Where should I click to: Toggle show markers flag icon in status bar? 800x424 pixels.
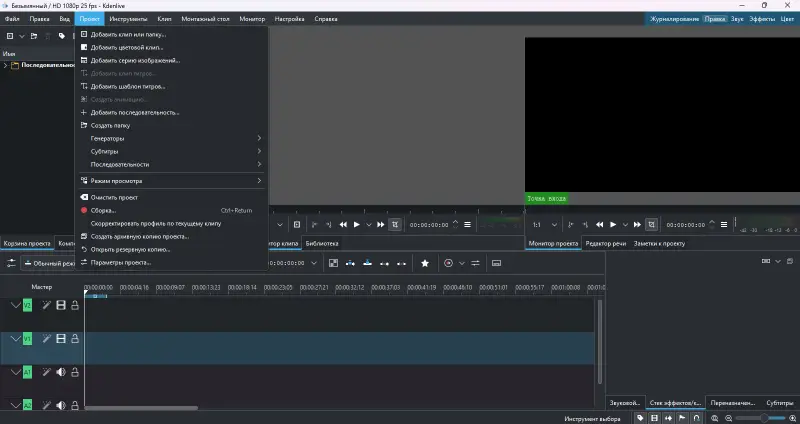tap(682, 418)
